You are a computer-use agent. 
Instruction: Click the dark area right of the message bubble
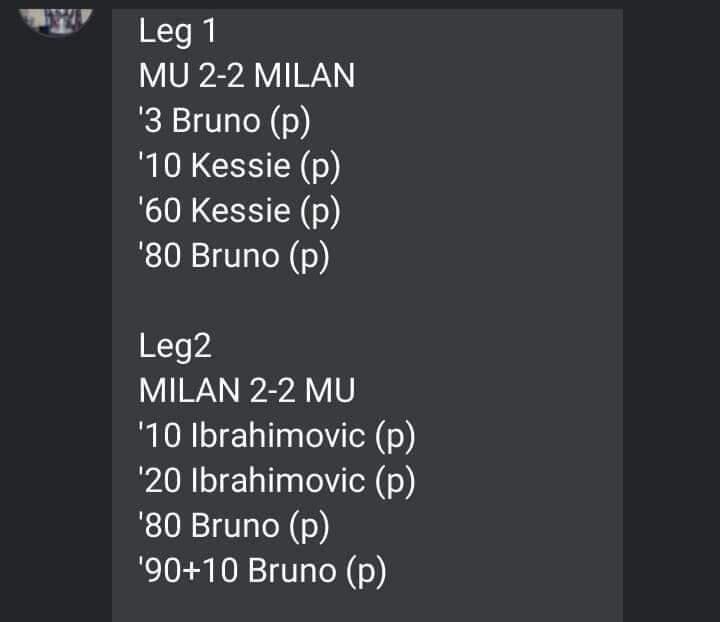click(x=670, y=300)
